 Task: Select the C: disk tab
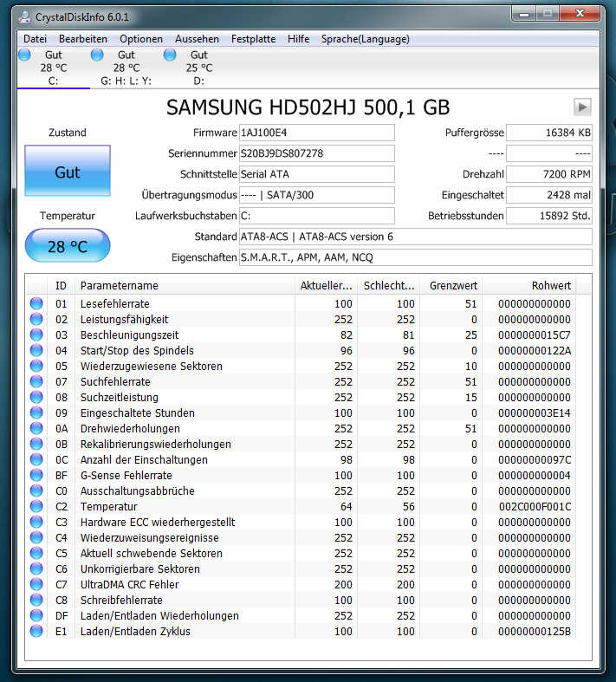coord(54,68)
